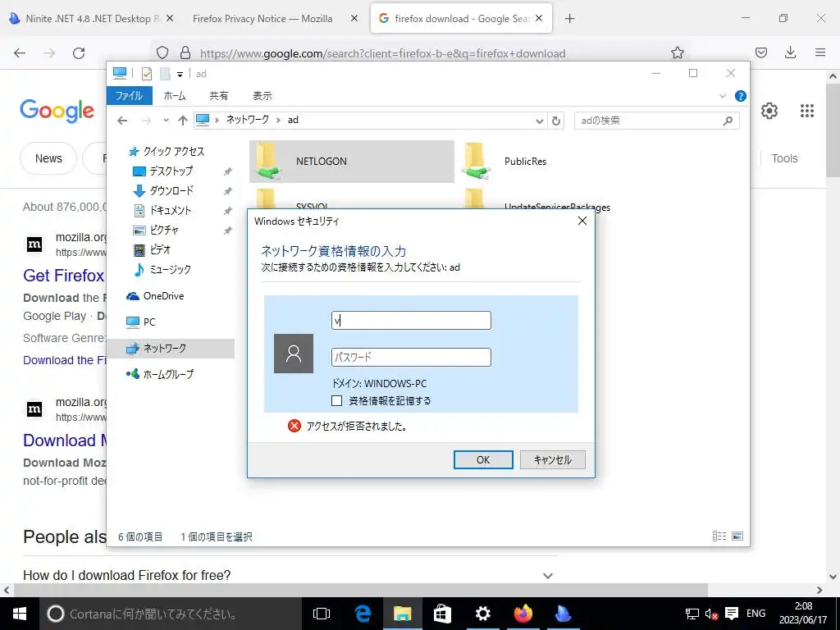This screenshot has height=630, width=840.
Task: Open Google apps grid
Action: coord(807,111)
